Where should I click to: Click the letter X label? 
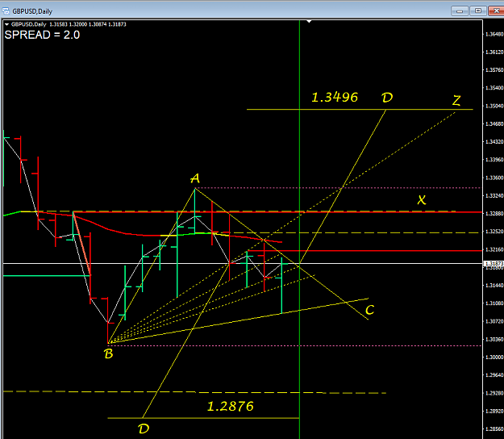click(422, 200)
